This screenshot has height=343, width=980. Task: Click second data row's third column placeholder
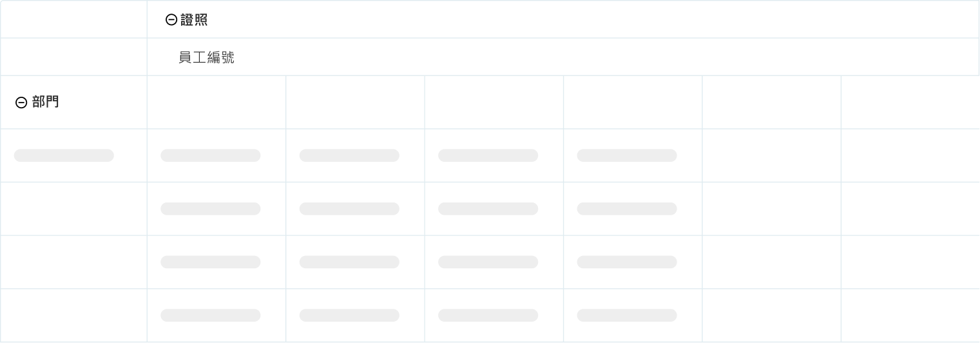488,209
